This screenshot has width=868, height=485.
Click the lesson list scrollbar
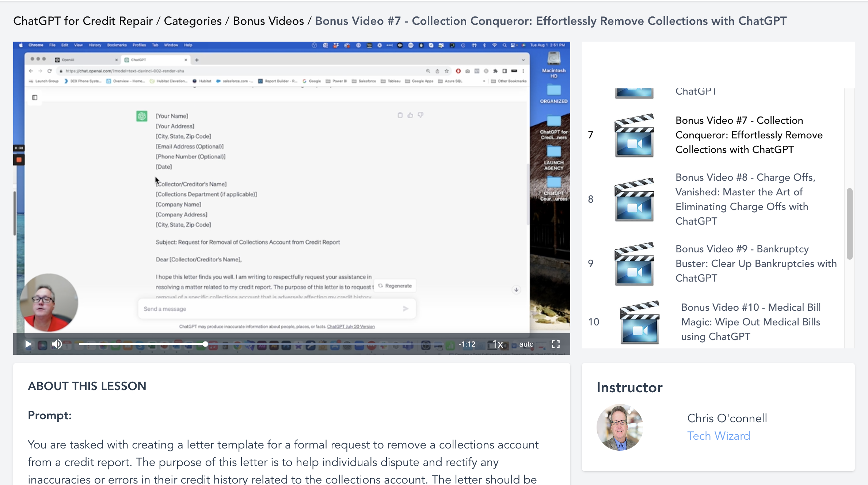850,224
